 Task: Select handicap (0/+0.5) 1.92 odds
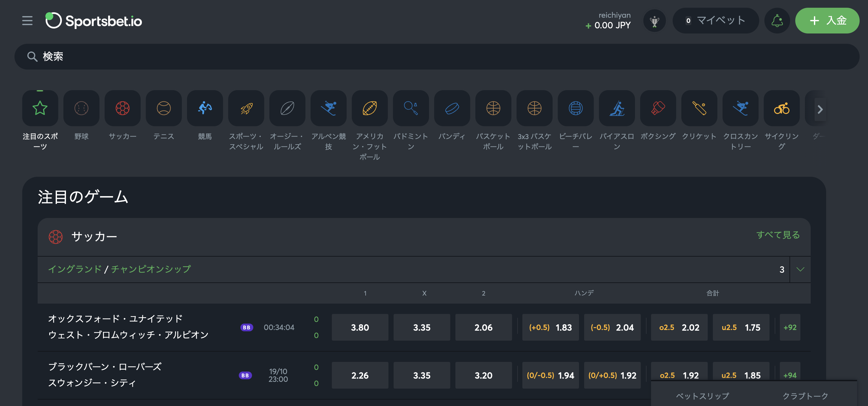click(x=612, y=375)
